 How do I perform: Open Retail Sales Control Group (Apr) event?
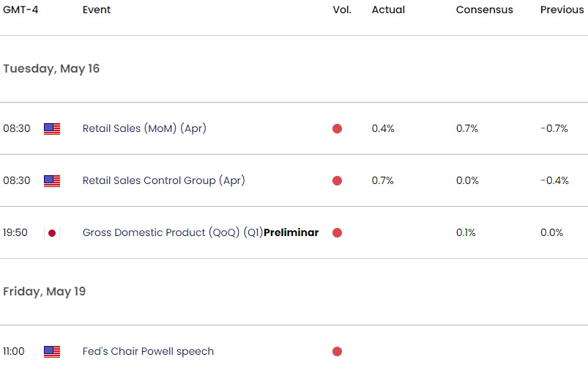click(163, 180)
